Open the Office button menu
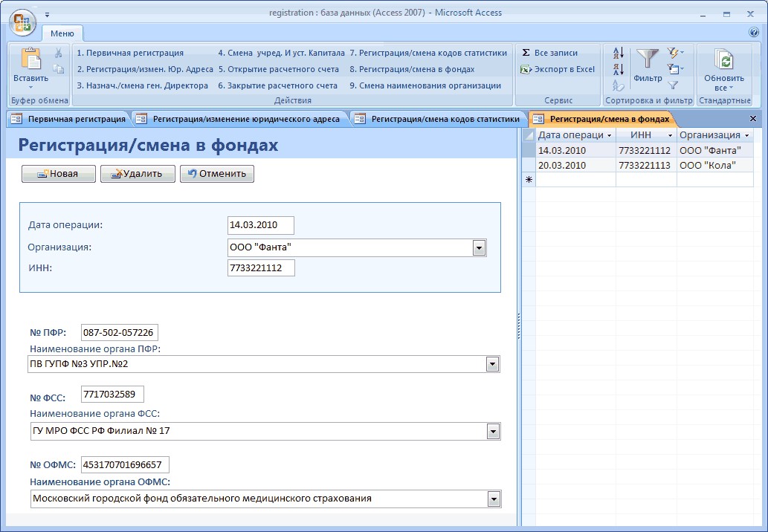 [x=22, y=22]
